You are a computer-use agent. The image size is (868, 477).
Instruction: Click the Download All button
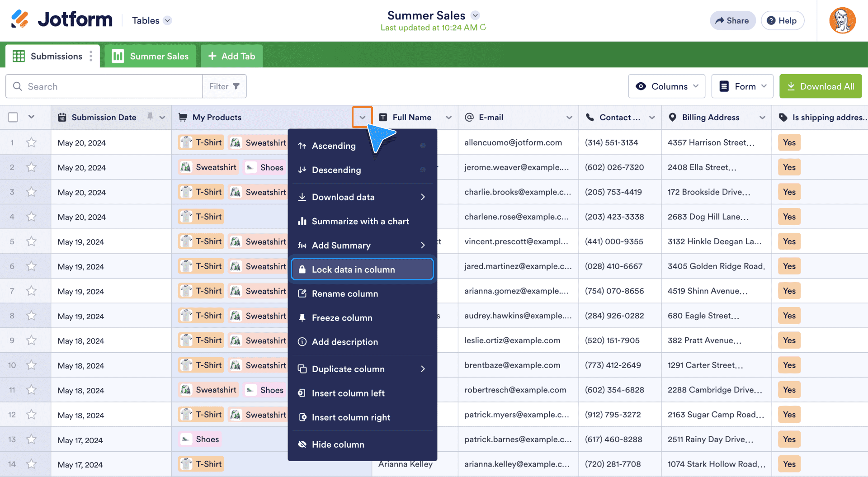point(821,86)
